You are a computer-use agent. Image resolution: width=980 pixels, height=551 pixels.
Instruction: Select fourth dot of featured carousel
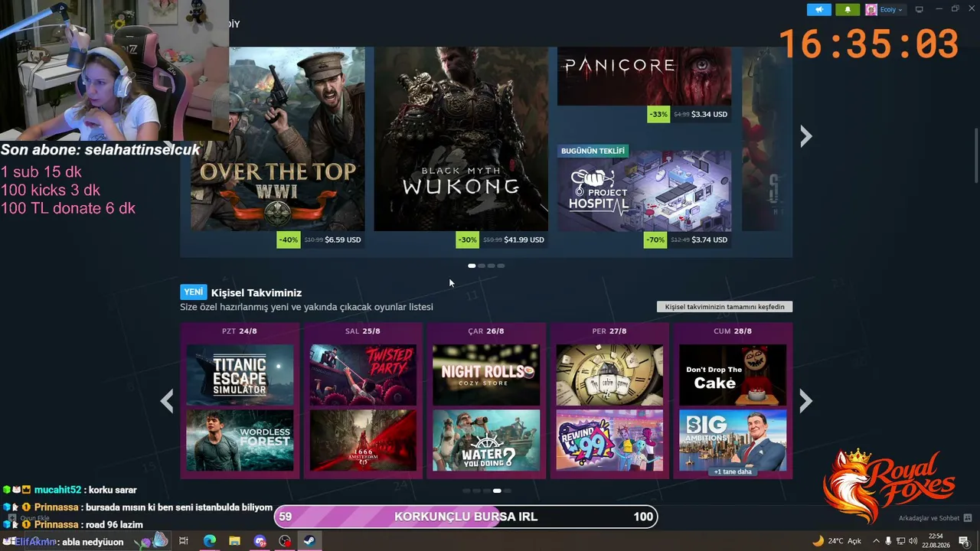click(x=501, y=266)
